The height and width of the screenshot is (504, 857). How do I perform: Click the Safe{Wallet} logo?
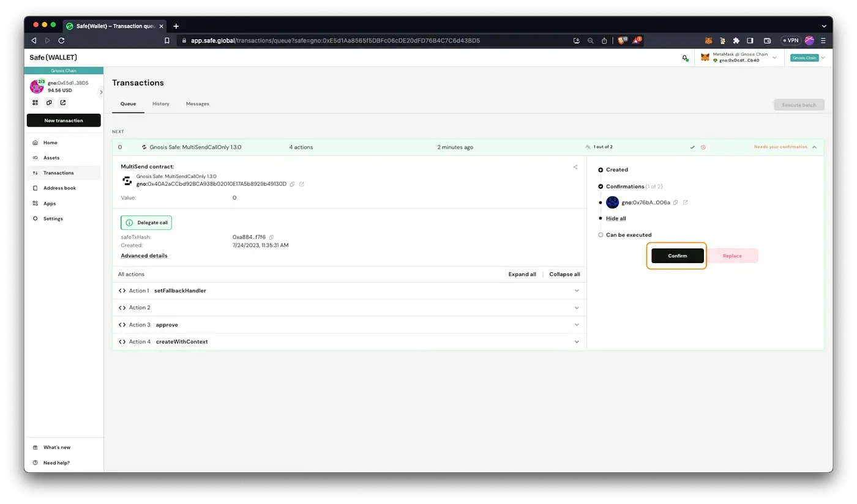53,57
